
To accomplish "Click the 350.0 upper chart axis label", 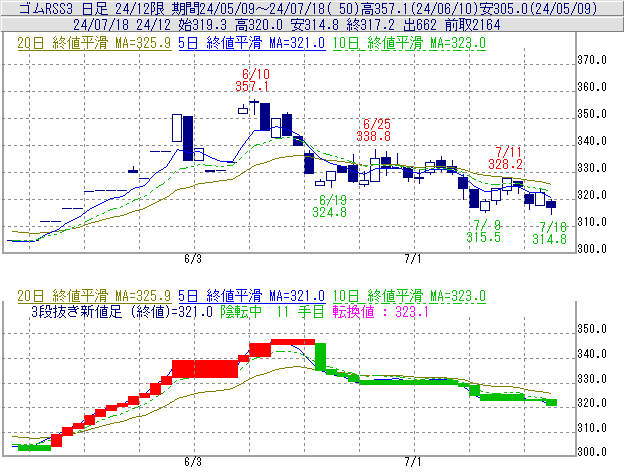I will (x=592, y=114).
